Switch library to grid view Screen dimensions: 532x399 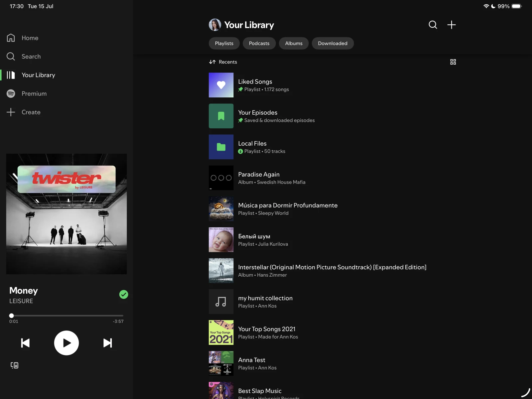pos(453,62)
